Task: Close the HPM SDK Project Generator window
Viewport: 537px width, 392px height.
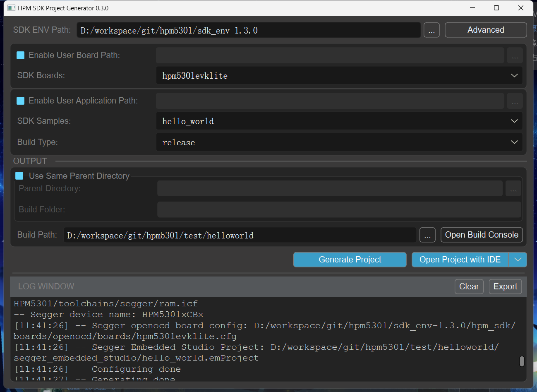Action: (521, 8)
